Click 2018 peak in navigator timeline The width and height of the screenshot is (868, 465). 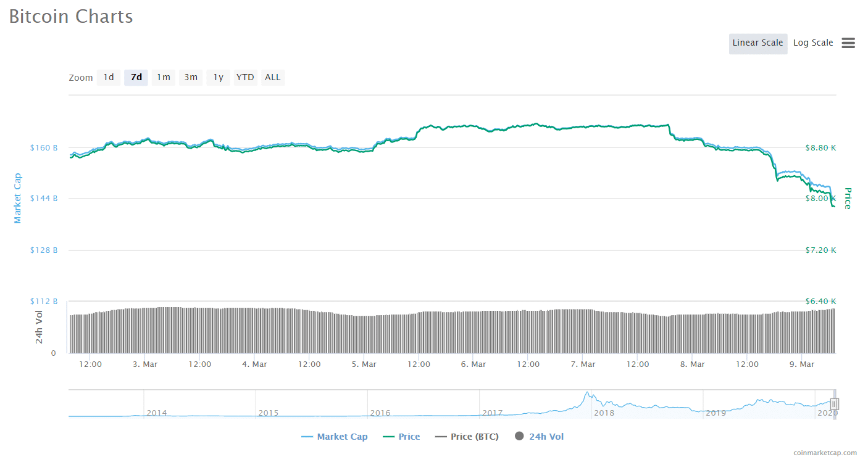[x=588, y=395]
